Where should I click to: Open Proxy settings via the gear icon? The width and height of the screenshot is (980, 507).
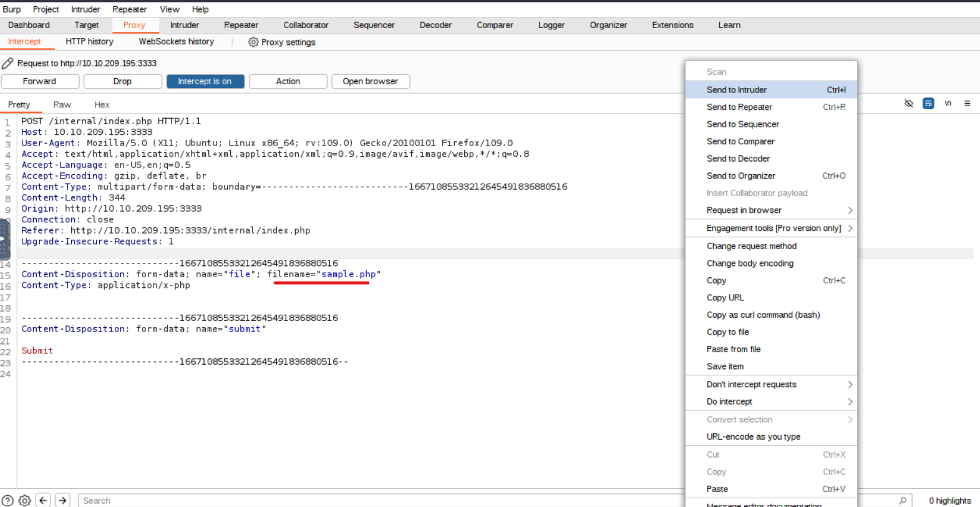[x=253, y=42]
